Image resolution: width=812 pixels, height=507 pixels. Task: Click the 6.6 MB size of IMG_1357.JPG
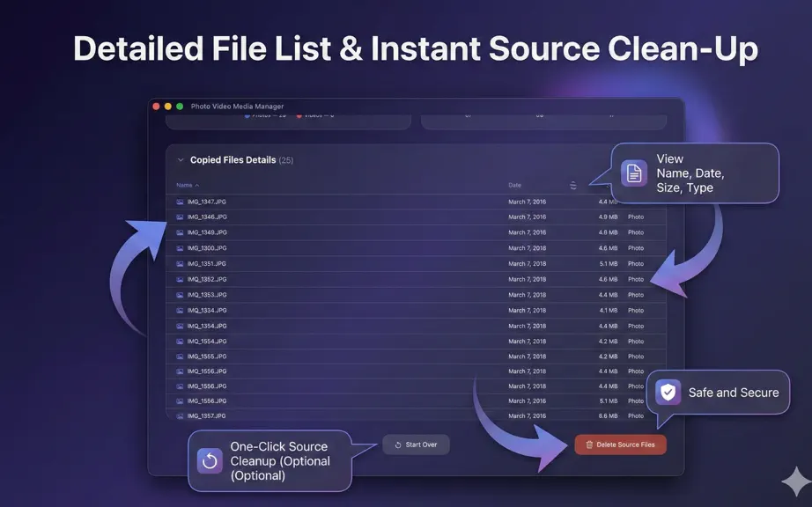(608, 416)
